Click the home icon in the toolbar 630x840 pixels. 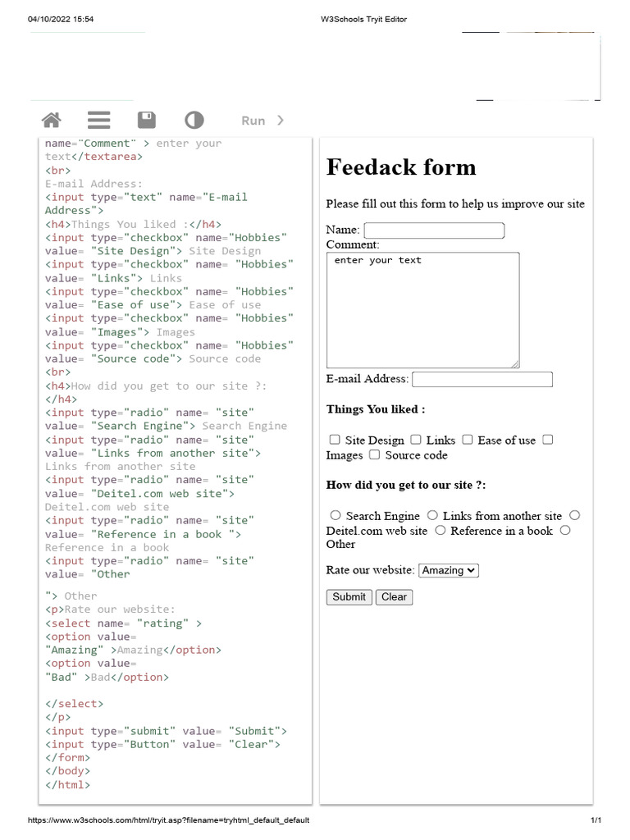52,121
